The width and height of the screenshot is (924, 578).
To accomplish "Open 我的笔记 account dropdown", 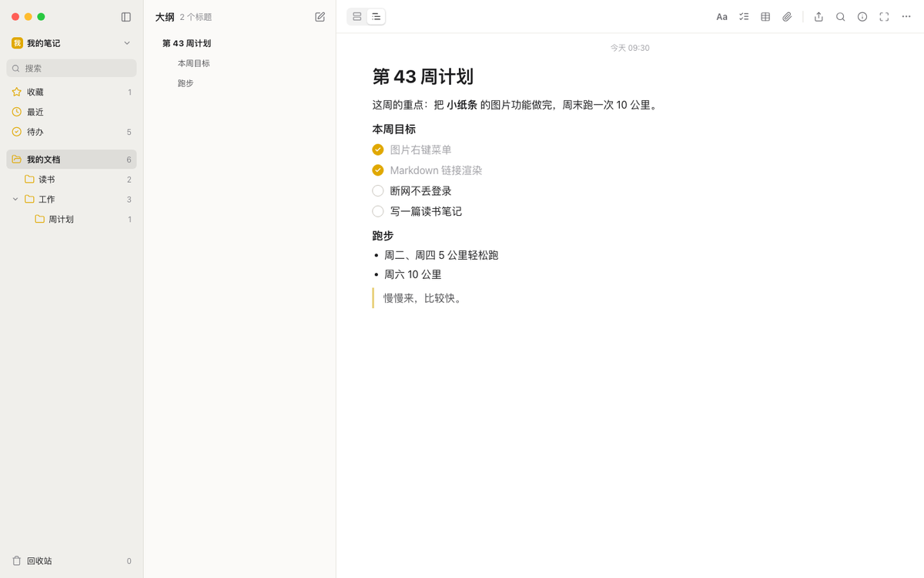I will point(72,43).
